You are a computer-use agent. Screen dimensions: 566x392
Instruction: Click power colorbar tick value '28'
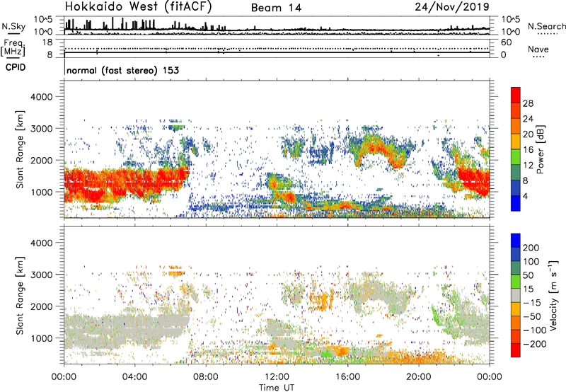[x=528, y=103]
